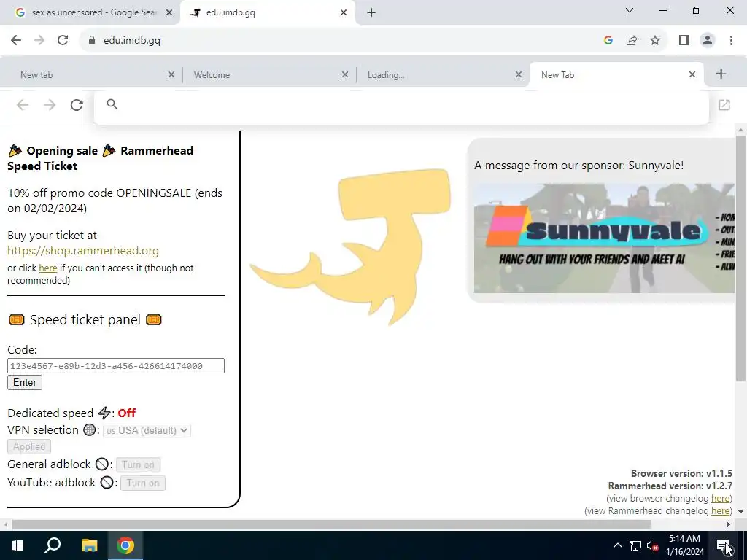
Task: Open the Rammerhead changelog 'here' link
Action: click(720, 511)
